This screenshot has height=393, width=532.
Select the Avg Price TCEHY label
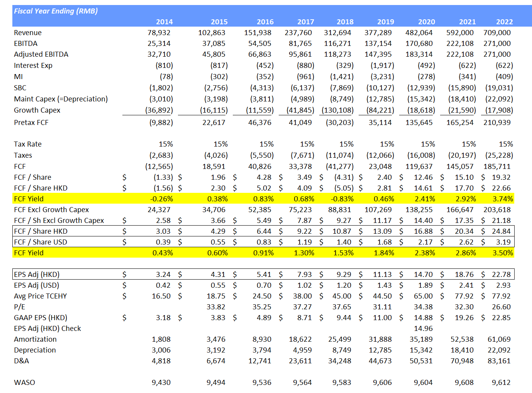[x=41, y=296]
